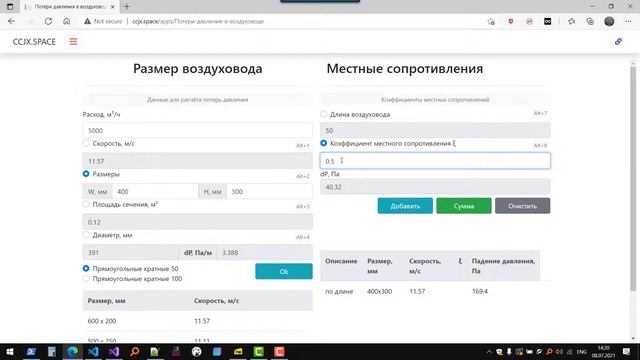Select the Диаметр, мм radio button
Image resolution: width=640 pixels, height=360 pixels.
point(86,235)
